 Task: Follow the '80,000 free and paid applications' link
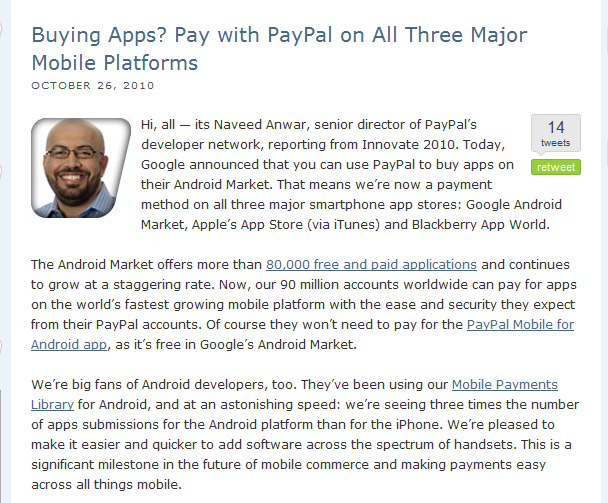[x=371, y=264]
